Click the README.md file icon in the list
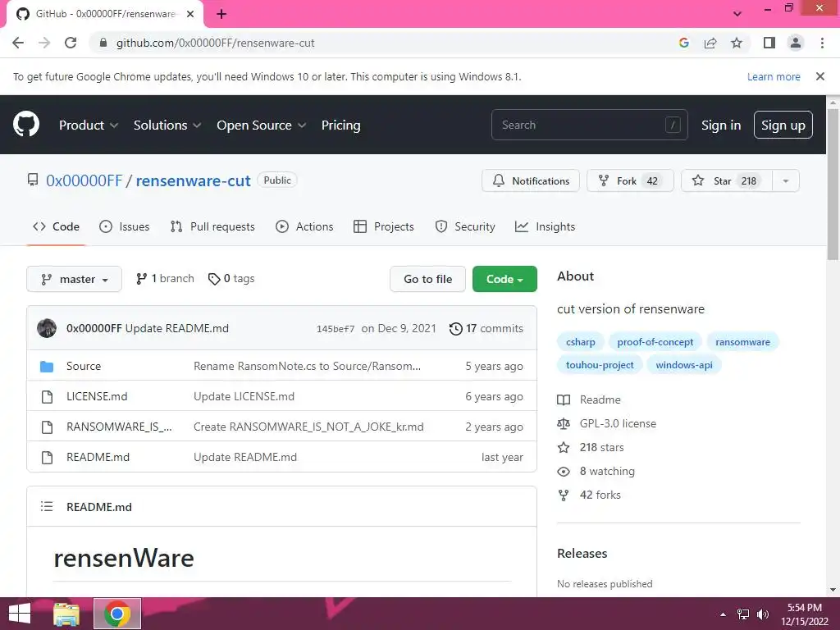The width and height of the screenshot is (840, 630). [x=47, y=458]
